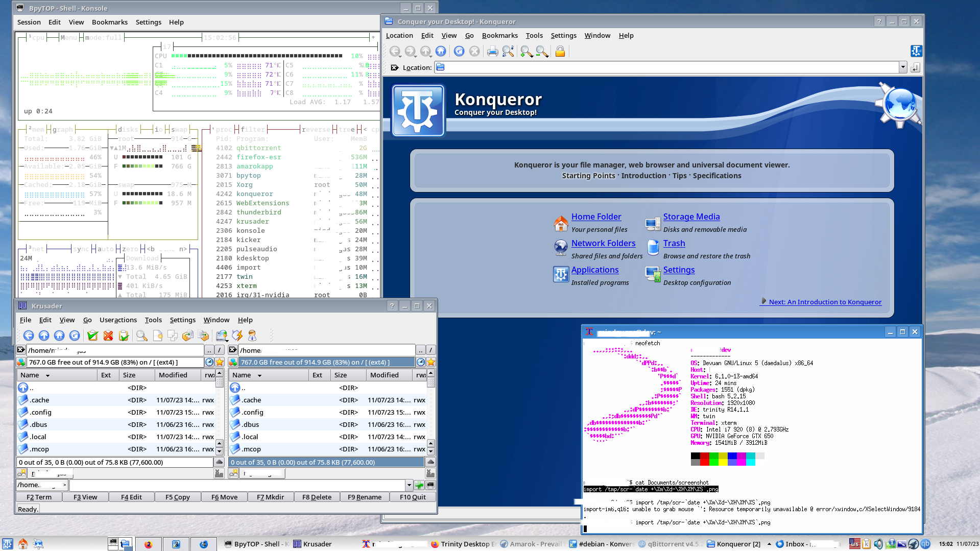The image size is (980, 551).
Task: Click Krusader's Back navigation arrow
Action: [x=29, y=336]
